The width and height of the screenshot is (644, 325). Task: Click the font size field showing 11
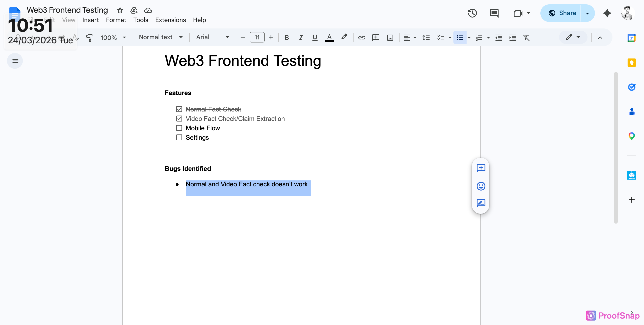click(257, 37)
